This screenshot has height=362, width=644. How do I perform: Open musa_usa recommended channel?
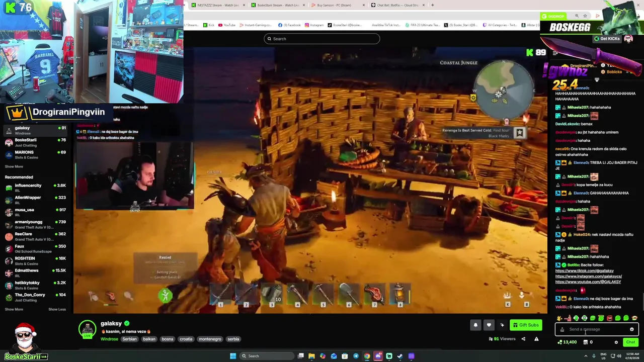(35, 212)
